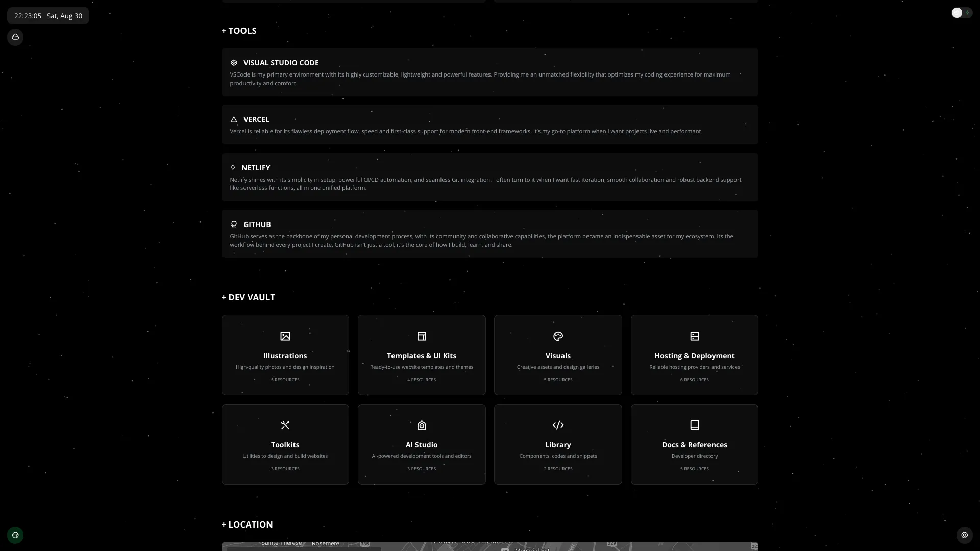Click '4 RESOURCES' under Templates & UI Kits

(422, 380)
